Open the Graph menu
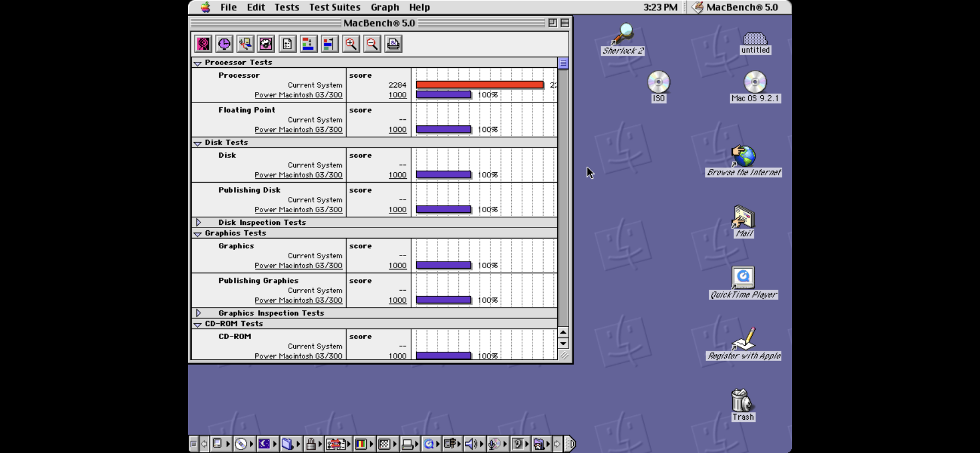 pyautogui.click(x=385, y=7)
